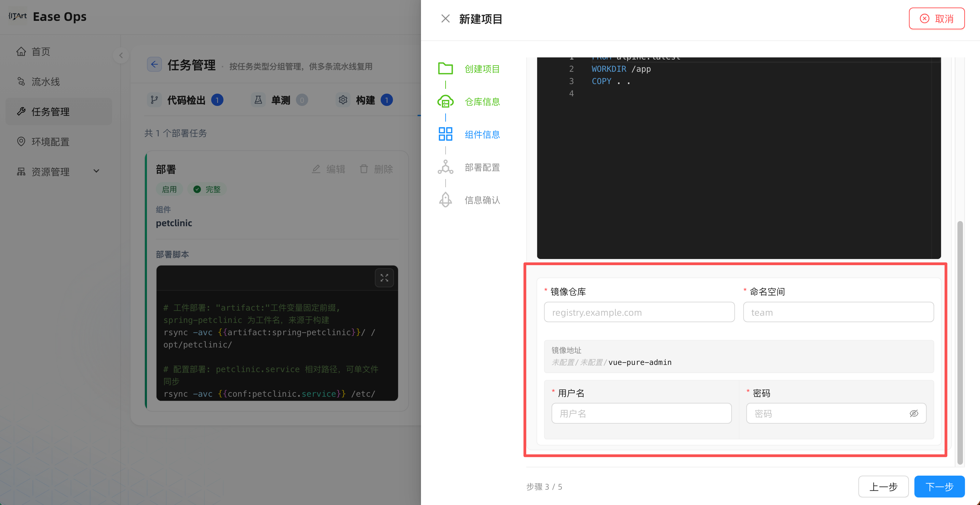Click the COPY . . code line
Viewport: 980px width, 505px height.
[611, 81]
